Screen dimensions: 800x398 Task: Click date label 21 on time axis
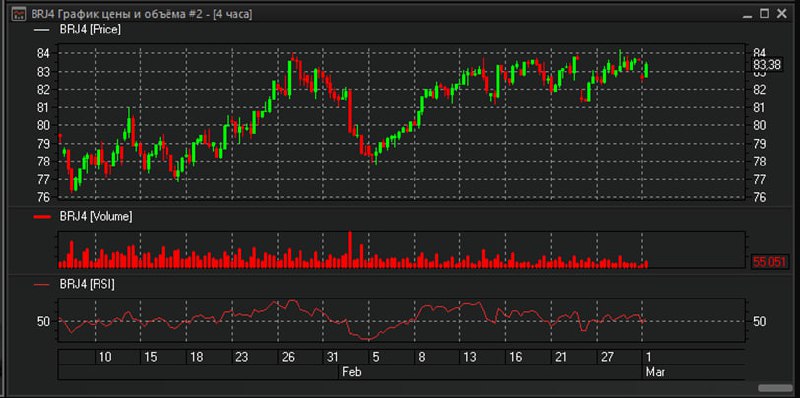(x=561, y=357)
